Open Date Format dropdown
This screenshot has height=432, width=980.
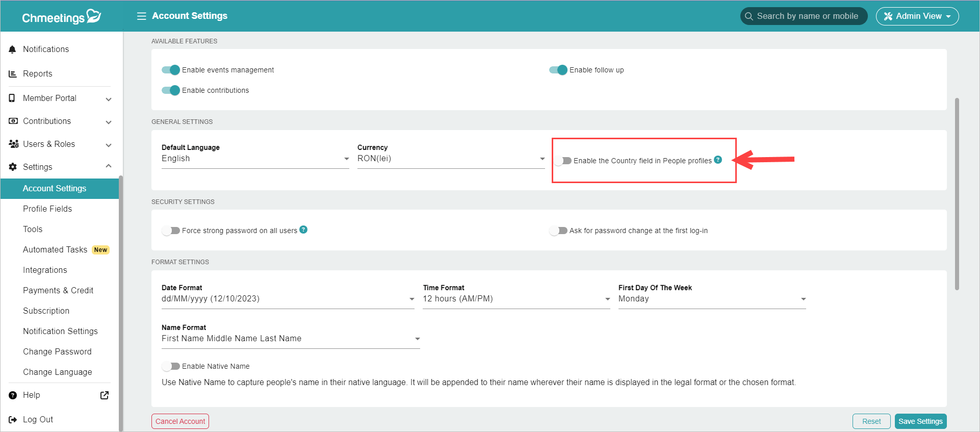(x=288, y=299)
